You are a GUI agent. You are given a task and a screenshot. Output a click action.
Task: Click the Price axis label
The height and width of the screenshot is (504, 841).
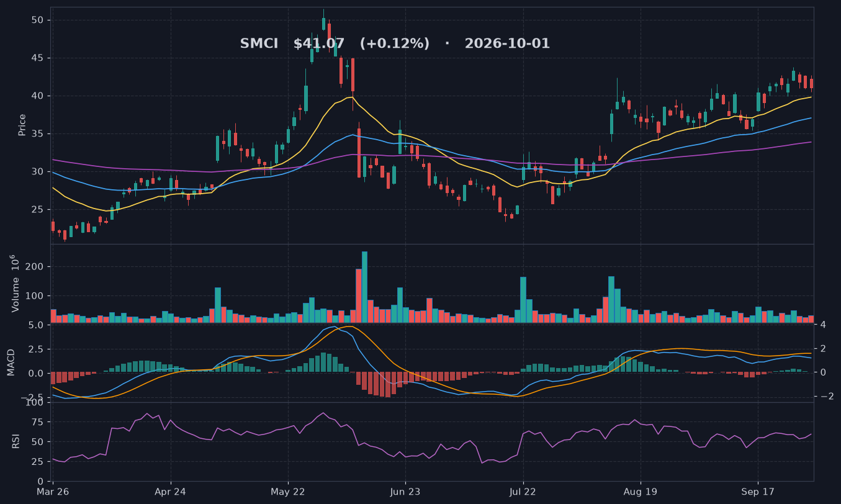pos(22,125)
